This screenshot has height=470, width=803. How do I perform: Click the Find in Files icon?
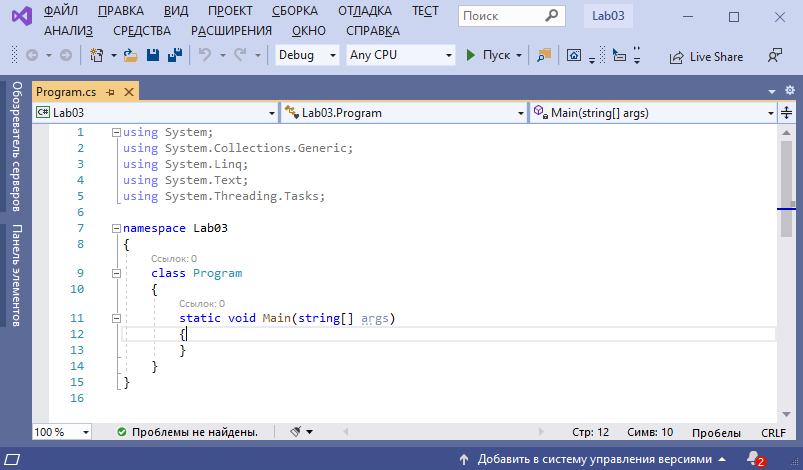(x=544, y=55)
